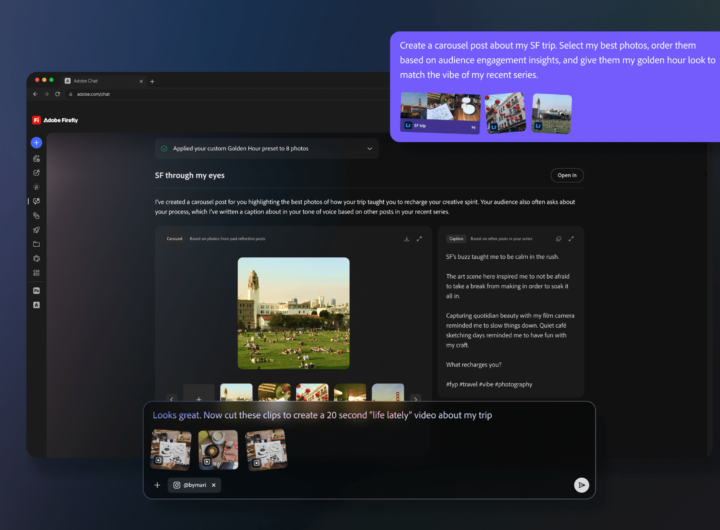720x530 pixels.
Task: Click the adobe.com/chat address bar
Action: click(x=90, y=93)
